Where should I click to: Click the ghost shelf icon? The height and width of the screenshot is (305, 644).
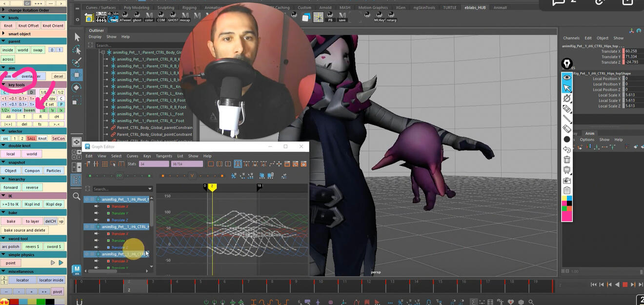(137, 18)
